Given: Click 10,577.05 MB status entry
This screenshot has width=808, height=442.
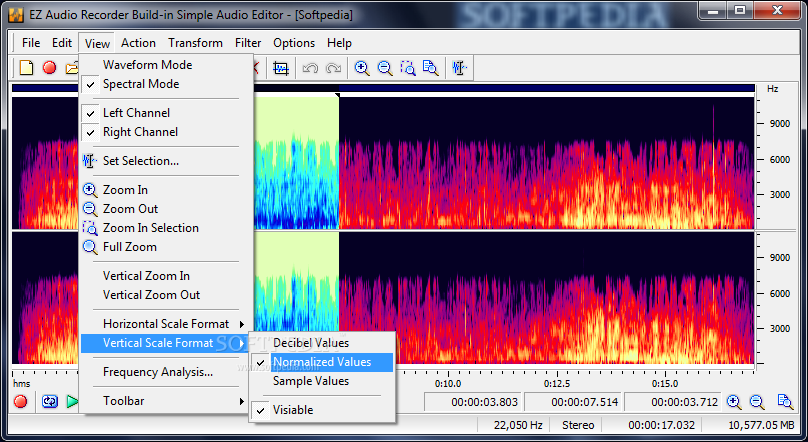Looking at the screenshot, I should click(x=761, y=425).
